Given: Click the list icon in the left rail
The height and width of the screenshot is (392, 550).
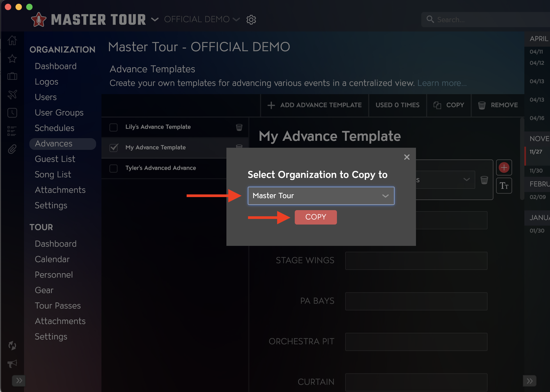Looking at the screenshot, I should (12, 131).
